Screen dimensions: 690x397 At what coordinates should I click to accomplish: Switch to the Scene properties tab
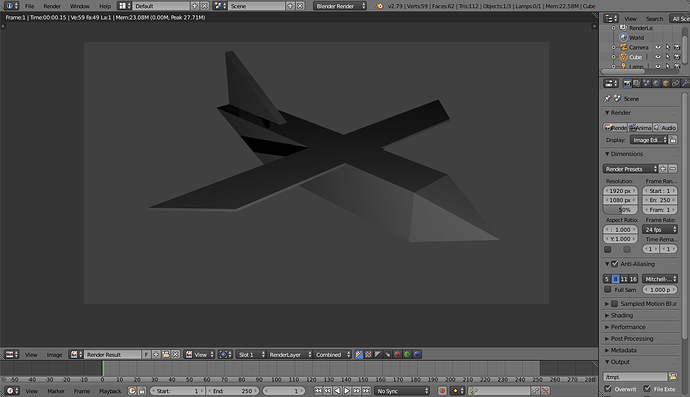coord(646,83)
